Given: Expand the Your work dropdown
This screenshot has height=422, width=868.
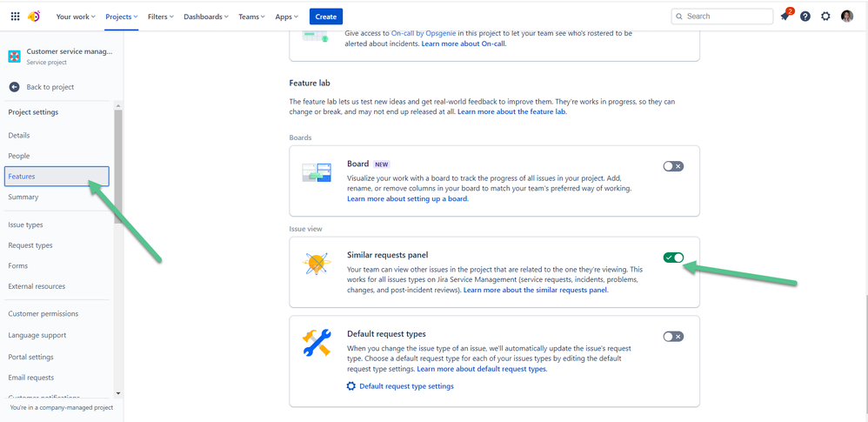Looking at the screenshot, I should (x=76, y=17).
